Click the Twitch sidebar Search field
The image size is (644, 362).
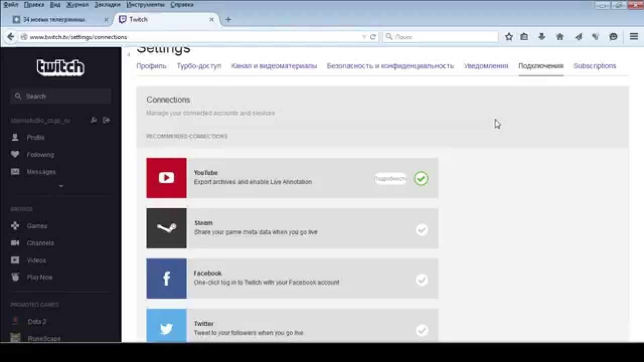click(x=61, y=96)
